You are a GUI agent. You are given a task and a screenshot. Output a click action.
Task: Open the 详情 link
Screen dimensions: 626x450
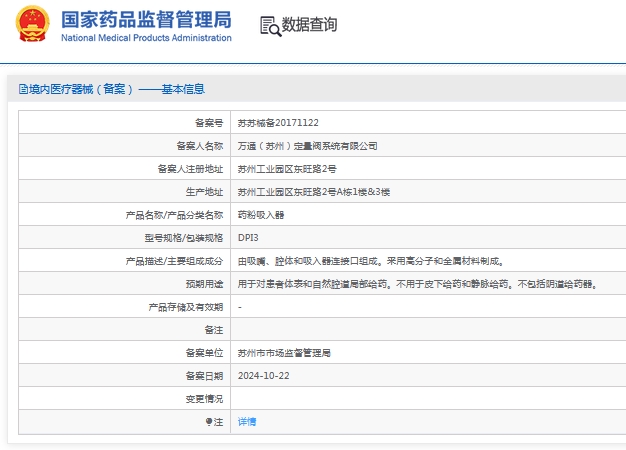coord(247,422)
